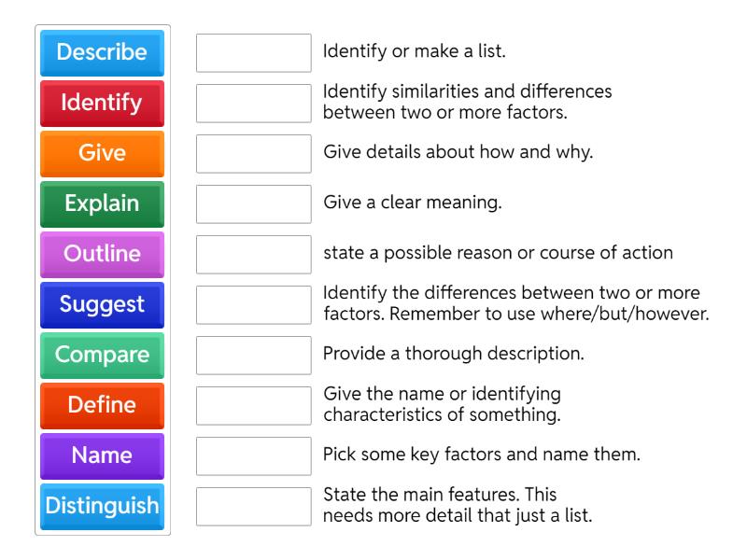This screenshot has width=747, height=560.
Task: Select the box beside 'Identify similarities and differences'
Action: (x=254, y=104)
